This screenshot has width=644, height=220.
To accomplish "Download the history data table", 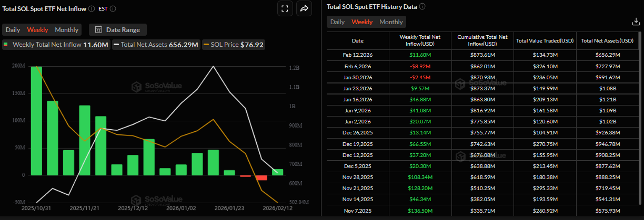I will (x=636, y=22).
